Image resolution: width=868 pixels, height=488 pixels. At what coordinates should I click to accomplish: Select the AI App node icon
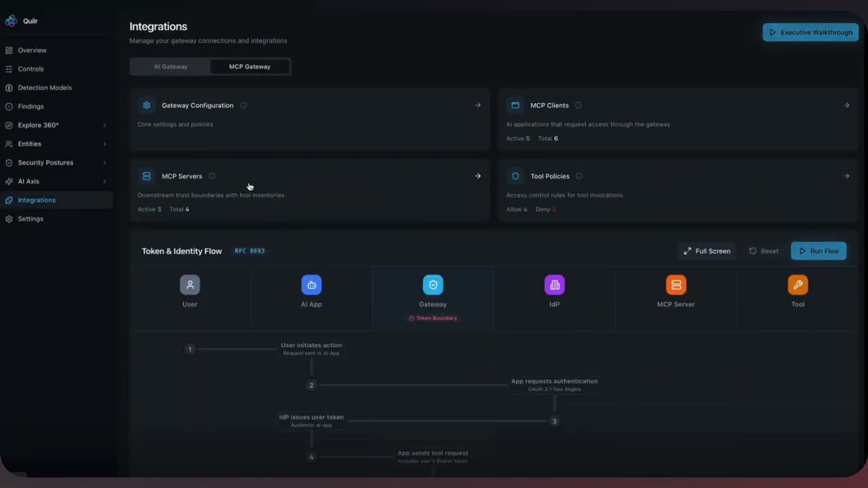click(311, 285)
